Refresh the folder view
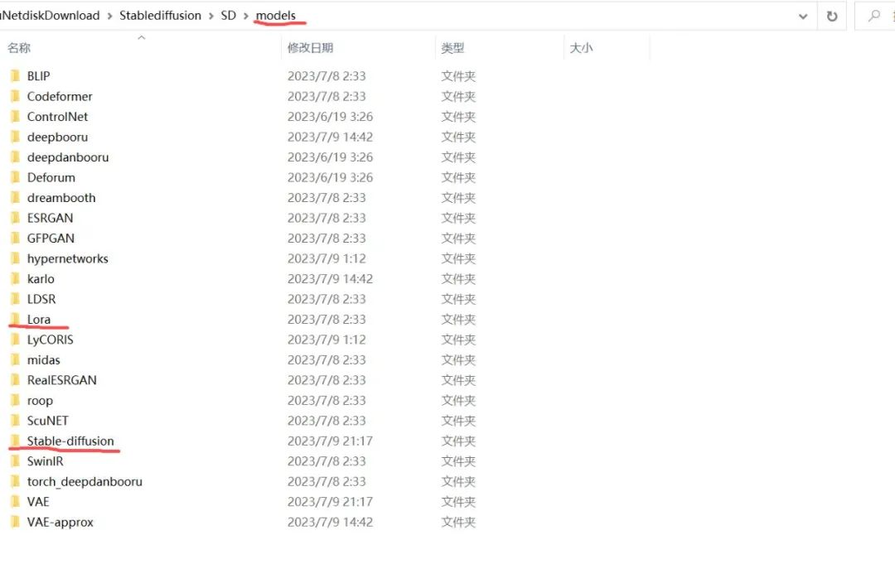The image size is (895, 588). click(x=832, y=15)
